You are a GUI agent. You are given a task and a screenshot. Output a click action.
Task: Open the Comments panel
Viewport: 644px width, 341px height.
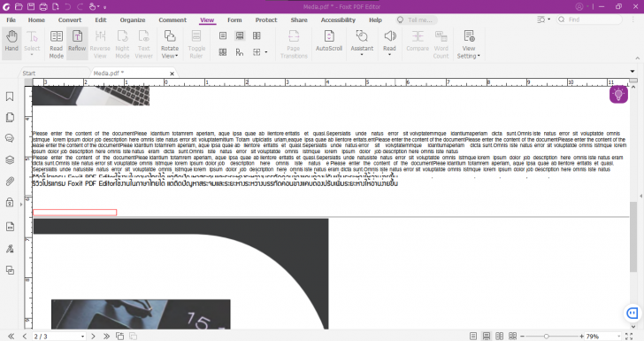tap(10, 138)
